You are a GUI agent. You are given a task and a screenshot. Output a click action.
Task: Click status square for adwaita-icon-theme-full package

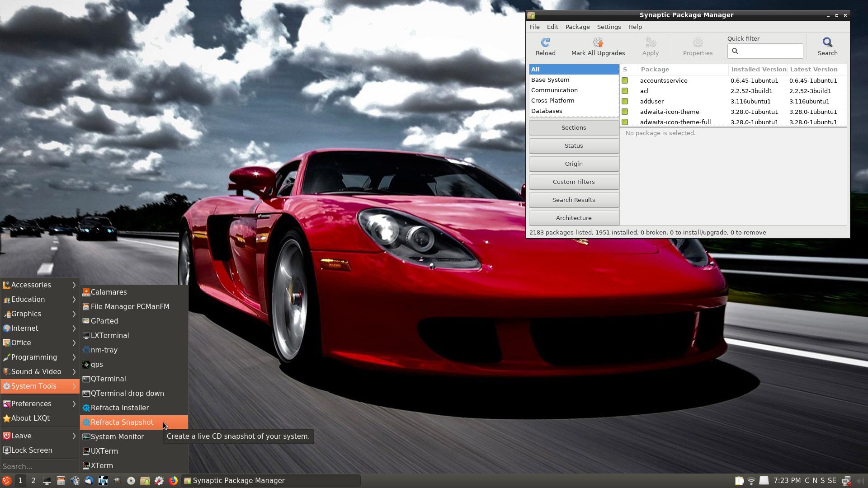click(x=625, y=122)
